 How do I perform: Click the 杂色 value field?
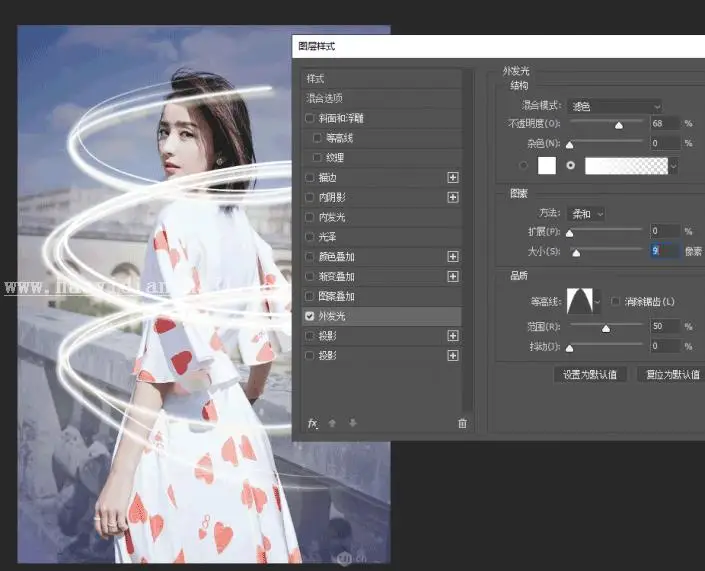click(x=665, y=143)
